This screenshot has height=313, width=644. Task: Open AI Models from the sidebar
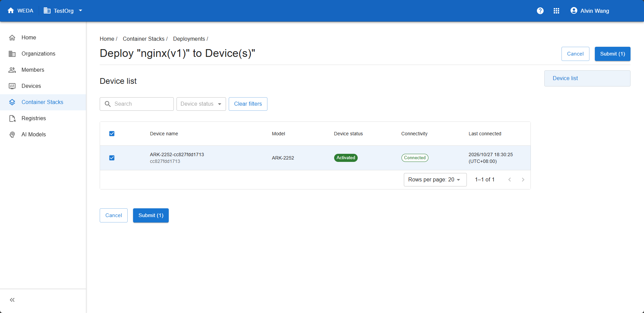[x=43, y=135]
